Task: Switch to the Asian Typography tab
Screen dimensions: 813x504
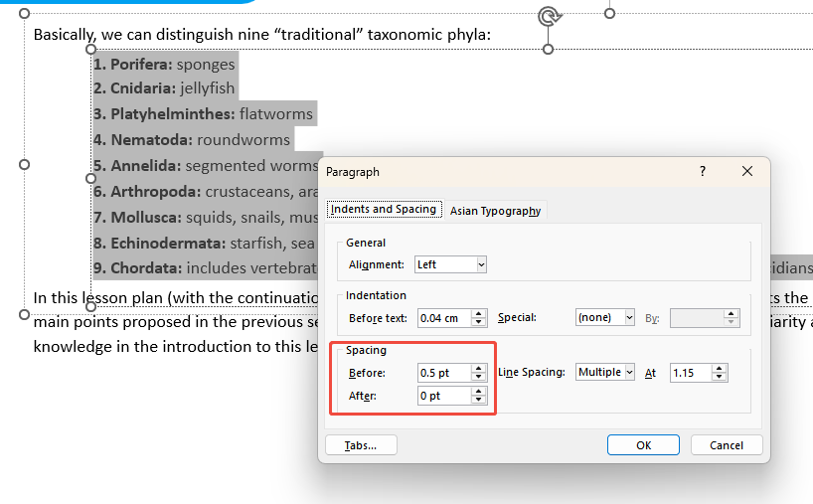Action: pos(495,211)
